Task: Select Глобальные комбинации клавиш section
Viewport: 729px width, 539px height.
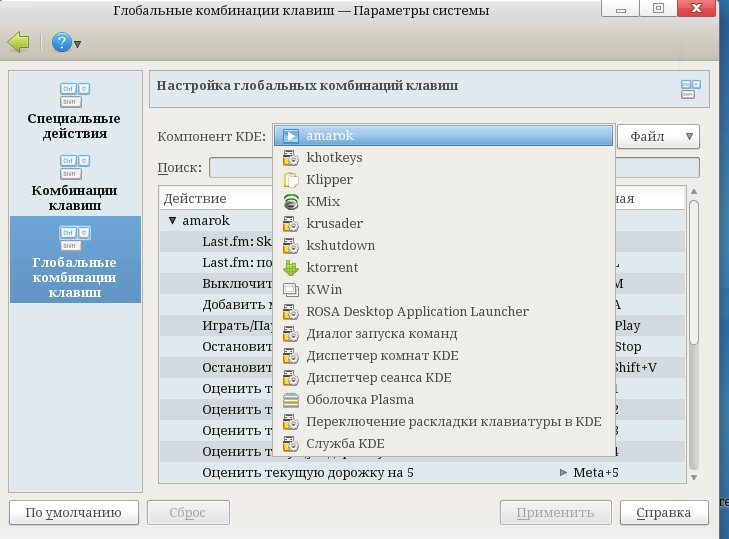Action: [75, 260]
